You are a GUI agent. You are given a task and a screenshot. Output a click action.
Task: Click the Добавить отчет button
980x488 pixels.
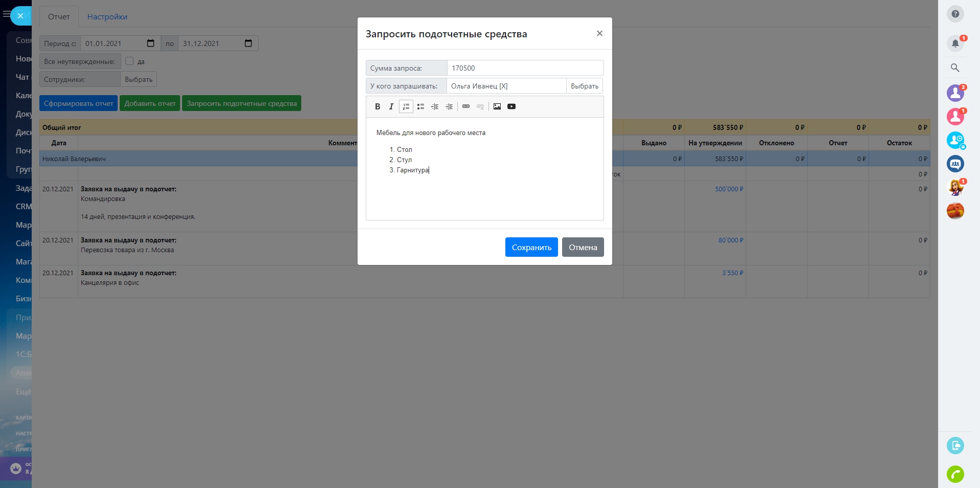pos(150,103)
